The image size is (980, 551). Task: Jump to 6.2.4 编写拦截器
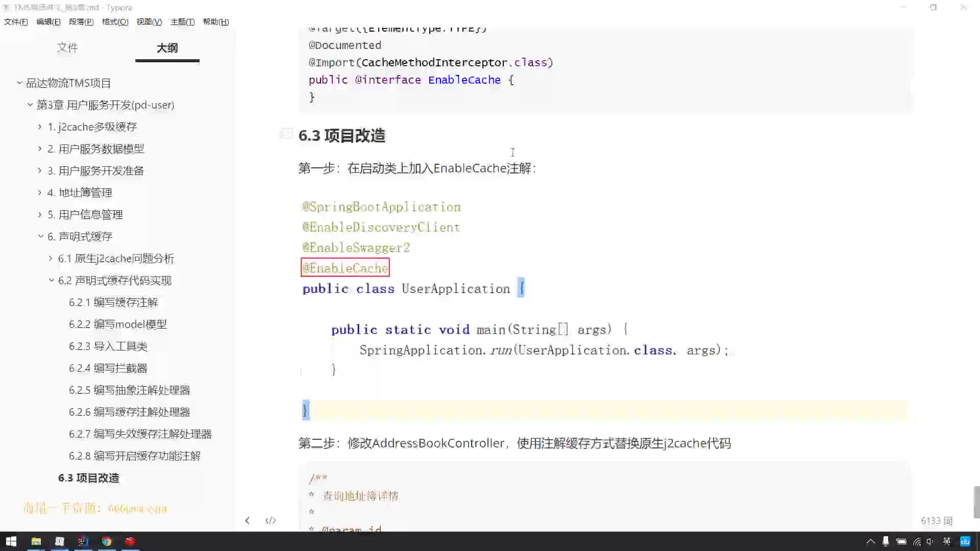[x=108, y=368]
